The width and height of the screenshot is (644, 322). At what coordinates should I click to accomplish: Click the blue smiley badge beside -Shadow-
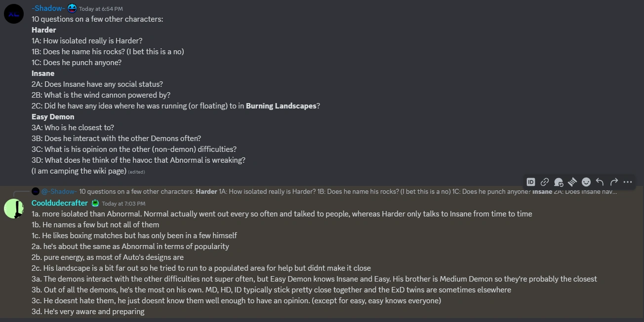[72, 8]
